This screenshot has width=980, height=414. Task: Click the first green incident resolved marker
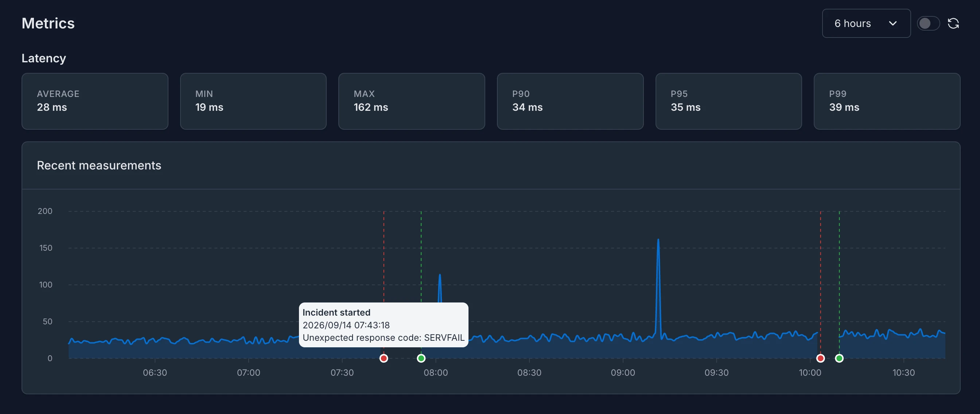[421, 358]
